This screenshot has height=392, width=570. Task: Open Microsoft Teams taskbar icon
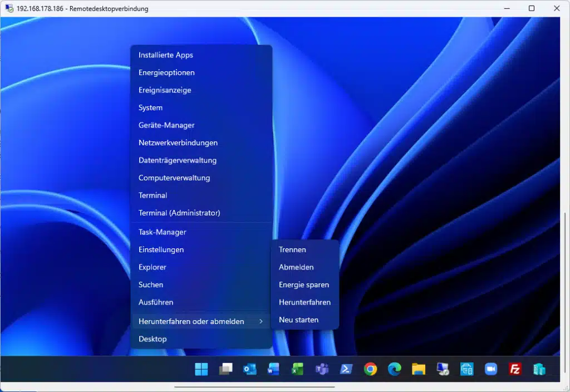322,369
